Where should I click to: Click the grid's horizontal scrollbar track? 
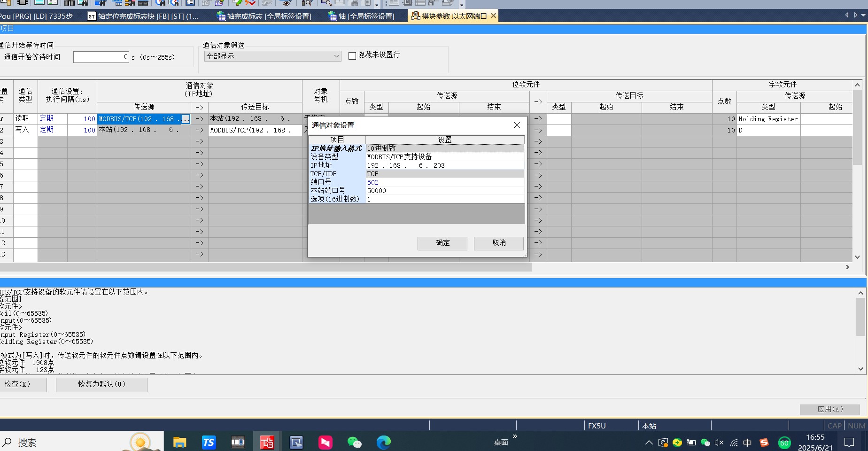tap(681, 267)
